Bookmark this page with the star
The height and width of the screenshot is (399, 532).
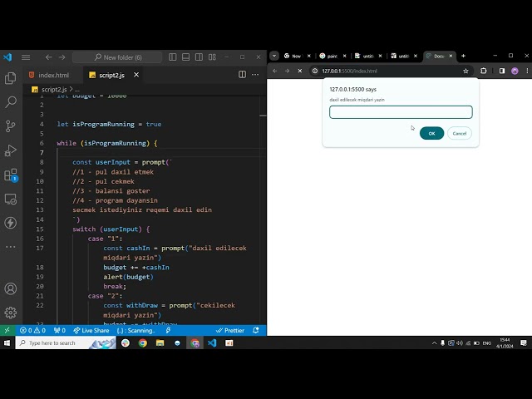pyautogui.click(x=465, y=71)
